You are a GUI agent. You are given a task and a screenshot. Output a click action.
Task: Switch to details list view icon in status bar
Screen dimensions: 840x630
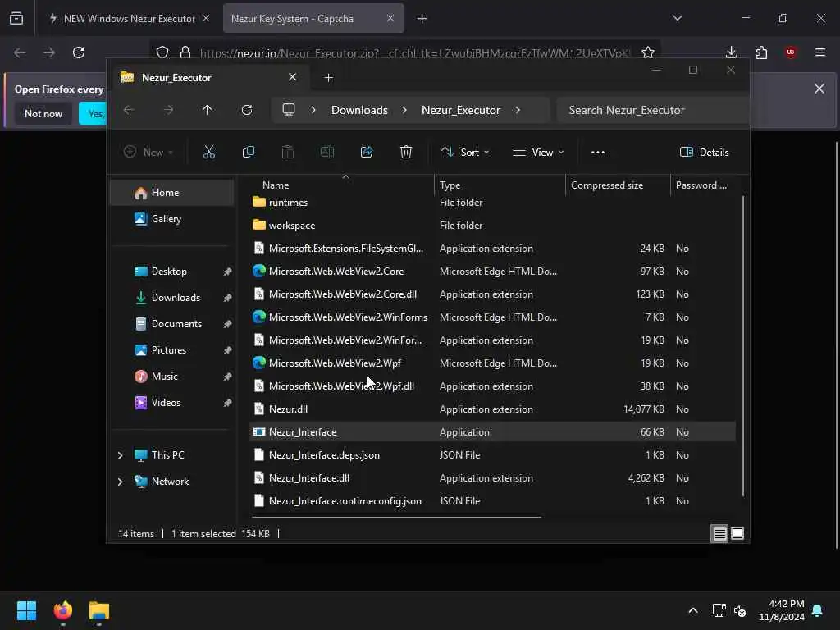[x=719, y=533]
